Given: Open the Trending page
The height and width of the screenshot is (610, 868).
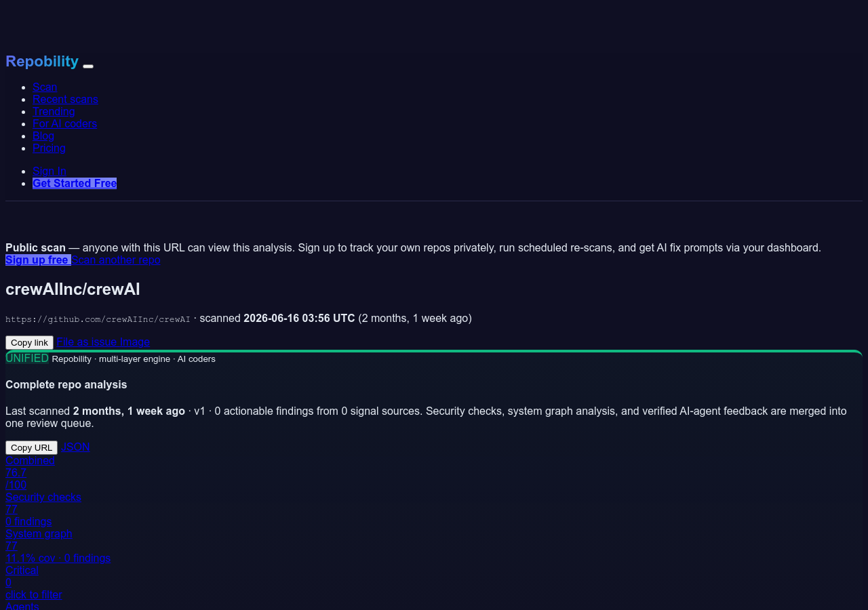Looking at the screenshot, I should coord(54,111).
